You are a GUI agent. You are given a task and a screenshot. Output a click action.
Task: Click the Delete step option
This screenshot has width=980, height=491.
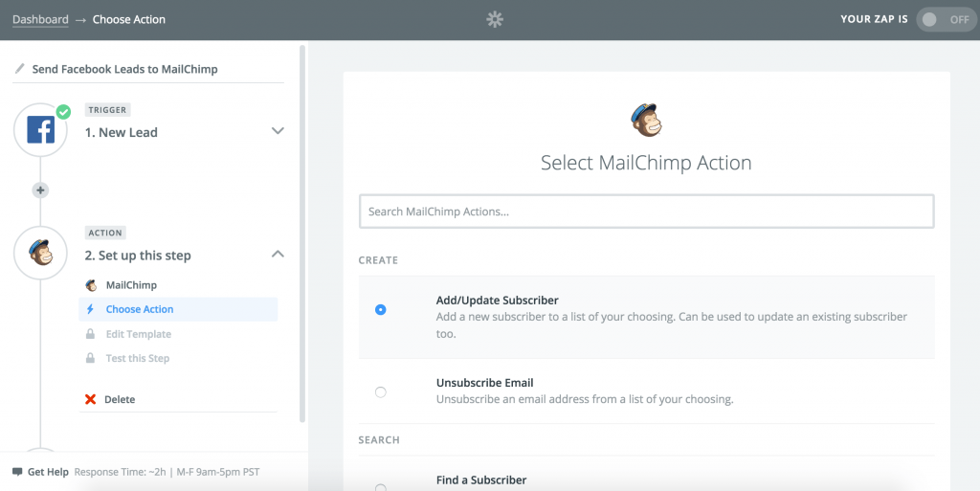[x=120, y=399]
